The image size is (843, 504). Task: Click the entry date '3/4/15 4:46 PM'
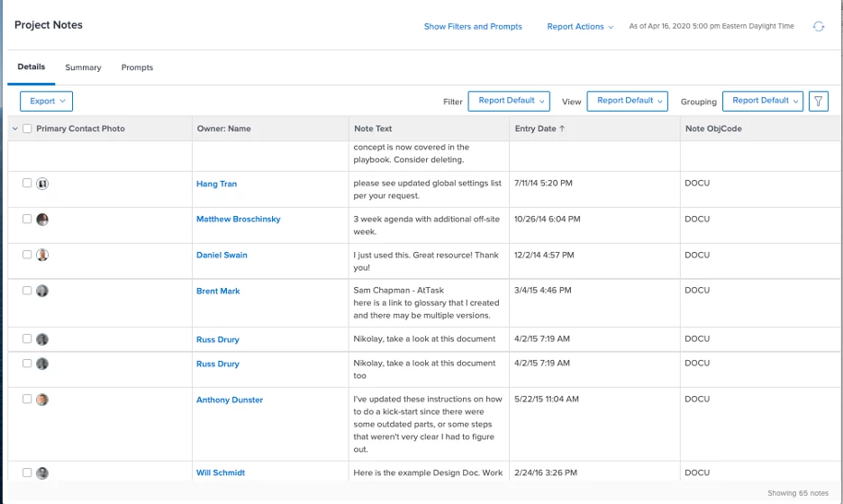542,290
